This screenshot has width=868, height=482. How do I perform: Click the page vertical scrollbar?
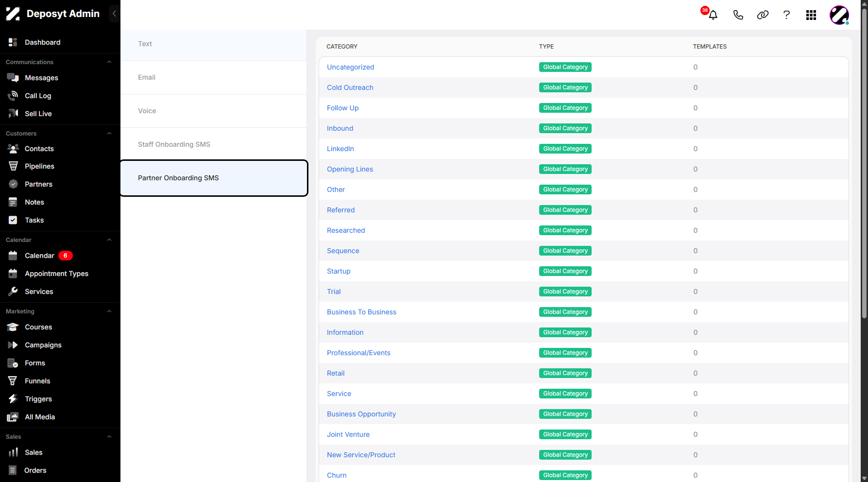pyautogui.click(x=864, y=163)
